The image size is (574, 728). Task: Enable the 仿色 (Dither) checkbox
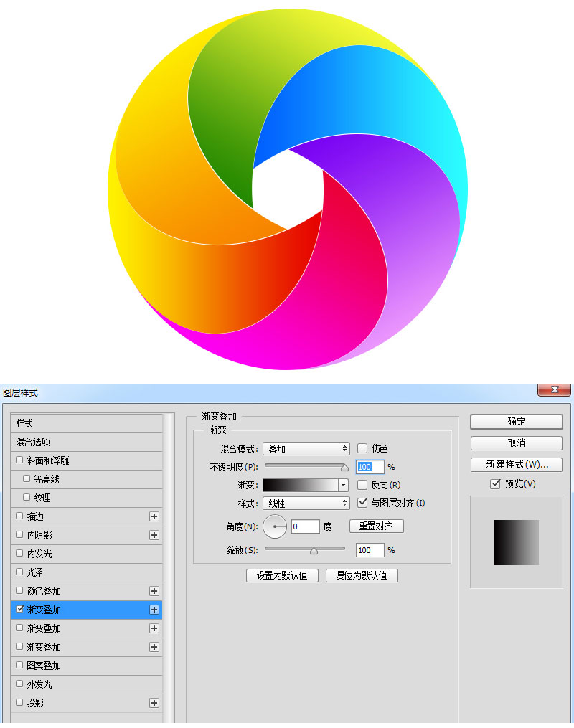(x=362, y=448)
